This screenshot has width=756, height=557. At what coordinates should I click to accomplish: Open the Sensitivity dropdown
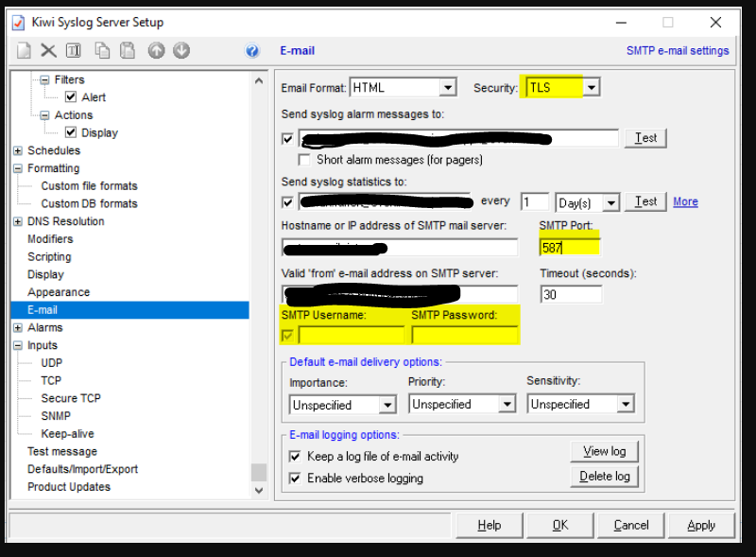click(x=626, y=404)
